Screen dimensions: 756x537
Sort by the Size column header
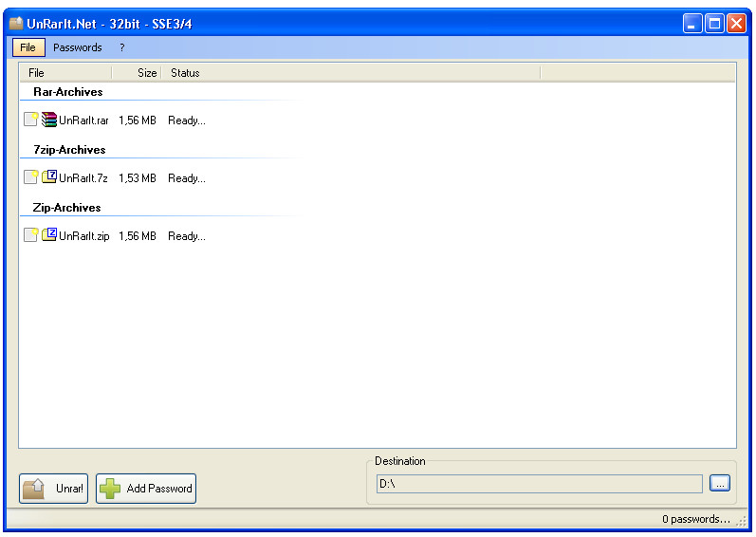pos(137,73)
